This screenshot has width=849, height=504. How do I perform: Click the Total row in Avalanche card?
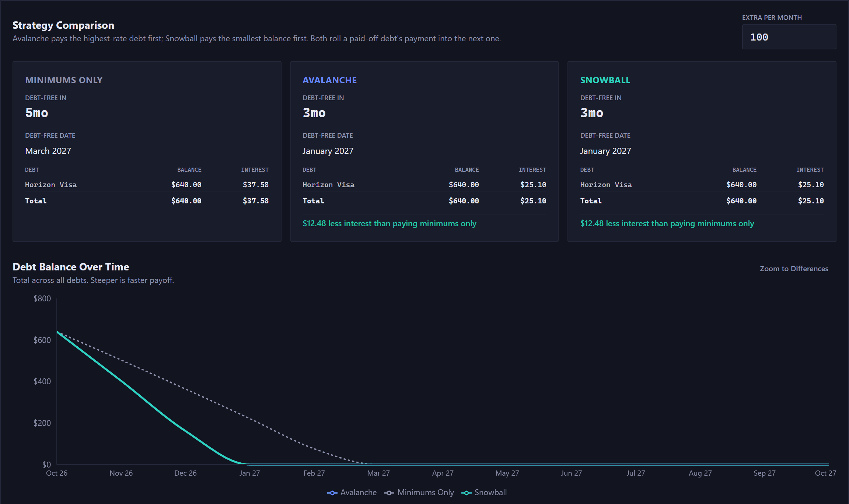point(424,201)
